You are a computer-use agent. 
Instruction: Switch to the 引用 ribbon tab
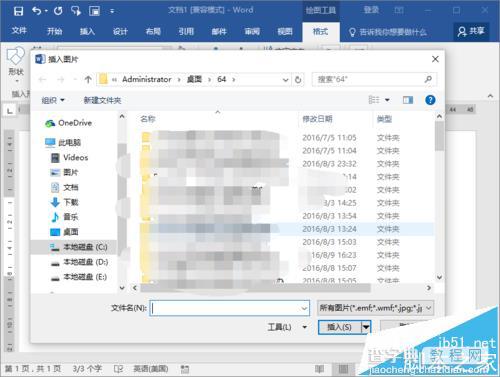point(186,31)
